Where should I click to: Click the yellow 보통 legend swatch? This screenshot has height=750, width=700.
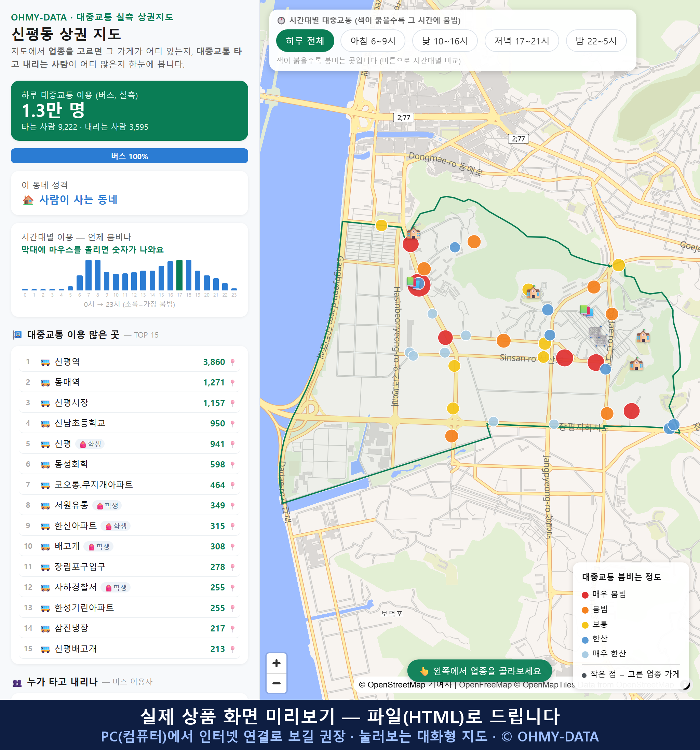click(585, 625)
